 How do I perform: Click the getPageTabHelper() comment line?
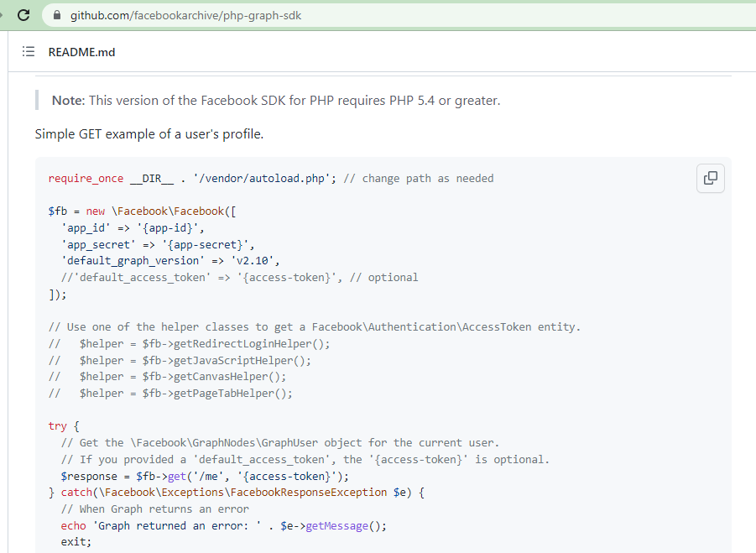[x=170, y=394]
